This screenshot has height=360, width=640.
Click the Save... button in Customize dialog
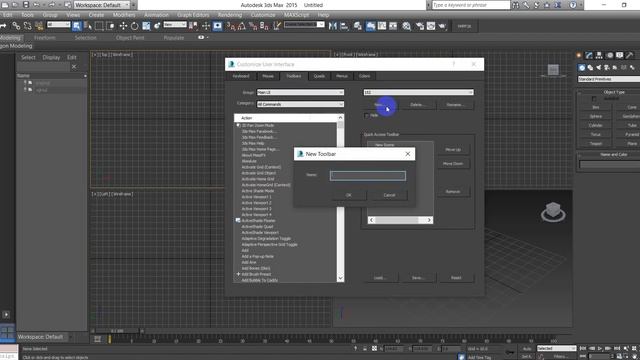[x=417, y=278]
